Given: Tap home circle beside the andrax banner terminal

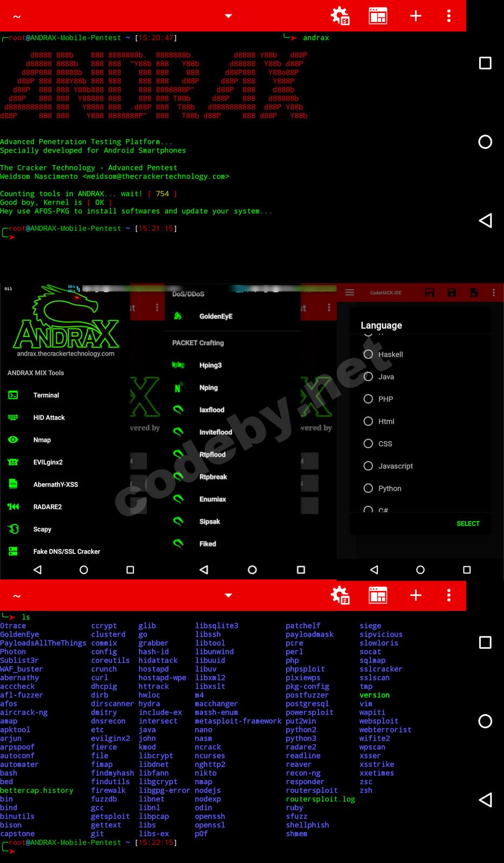Looking at the screenshot, I should [485, 142].
